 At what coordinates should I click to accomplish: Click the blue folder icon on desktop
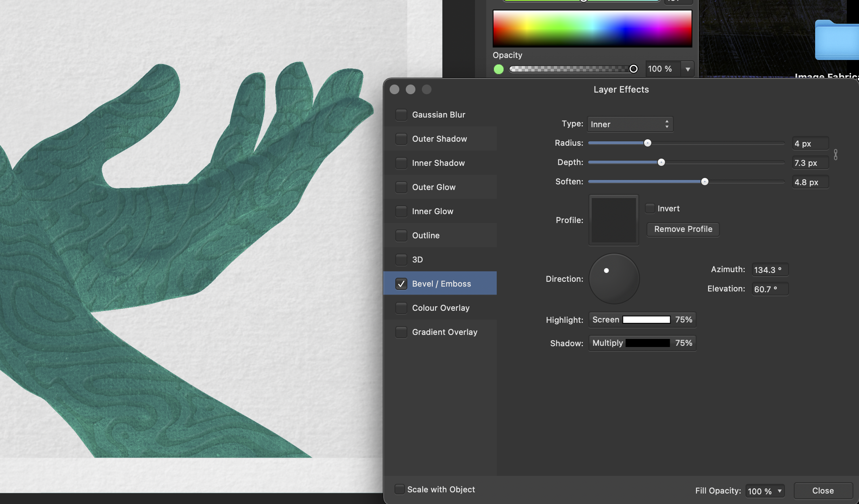click(837, 40)
